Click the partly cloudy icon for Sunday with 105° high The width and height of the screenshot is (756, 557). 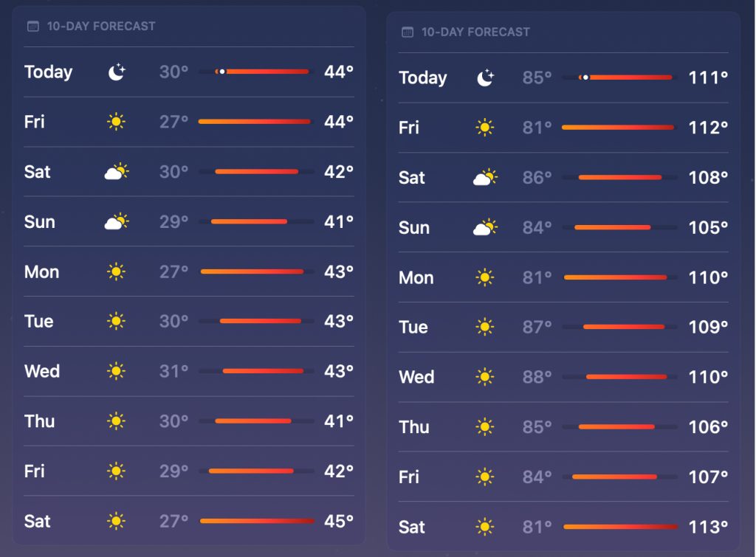(485, 228)
